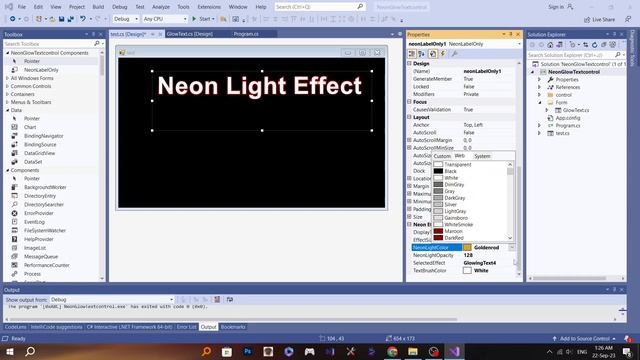Open Chrome from Windows taskbar
The width and height of the screenshot is (640, 360).
pos(392,351)
